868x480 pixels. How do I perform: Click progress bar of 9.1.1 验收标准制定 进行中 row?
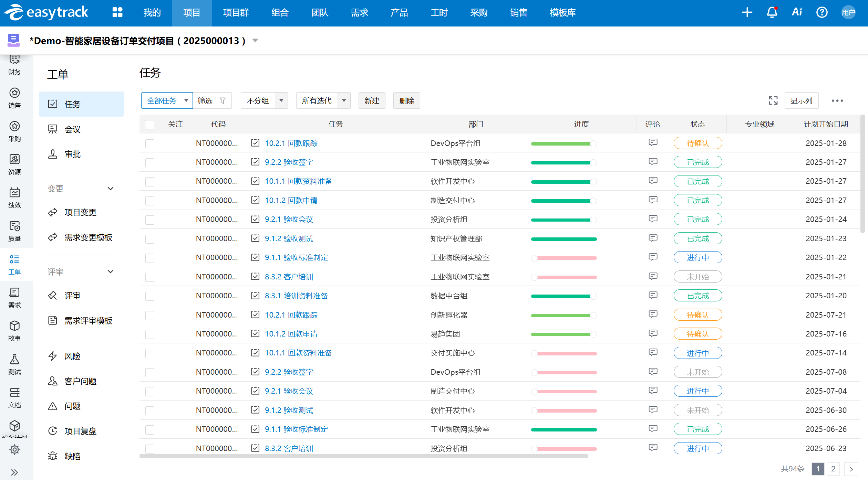[564, 258]
